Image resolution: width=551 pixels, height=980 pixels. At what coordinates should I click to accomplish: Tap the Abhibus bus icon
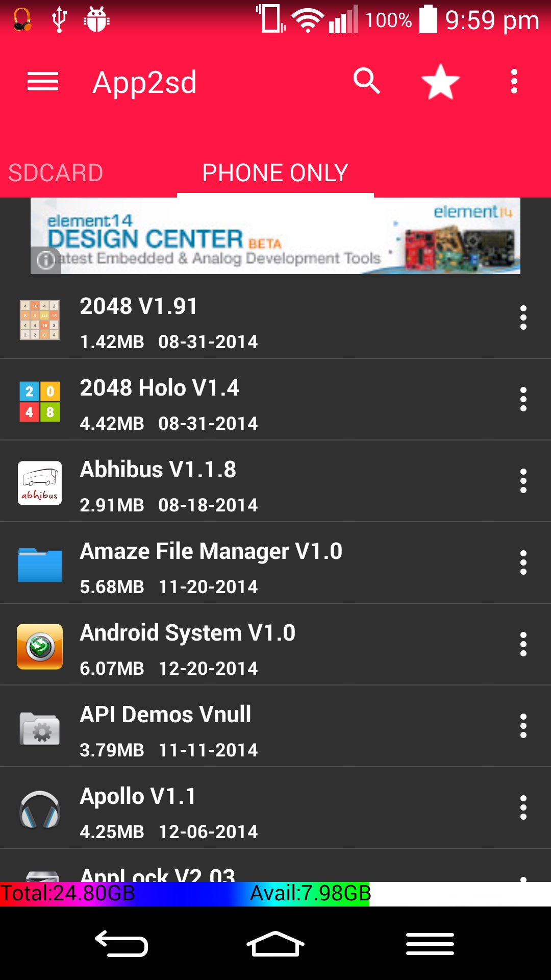coord(40,483)
